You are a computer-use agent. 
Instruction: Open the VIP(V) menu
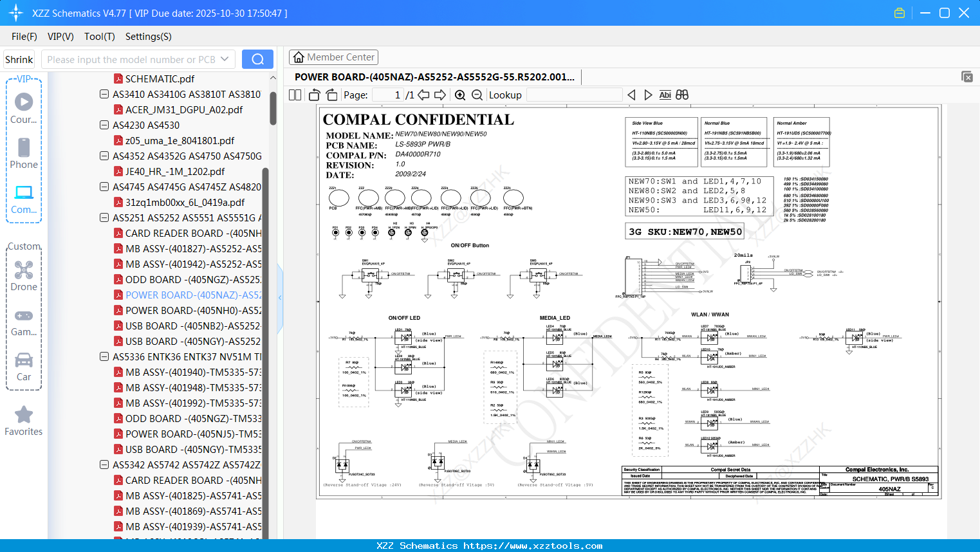60,37
